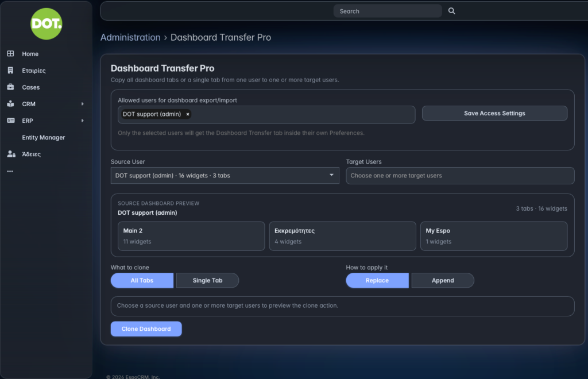Open Άδειες in sidebar
588x379 pixels.
tap(31, 154)
